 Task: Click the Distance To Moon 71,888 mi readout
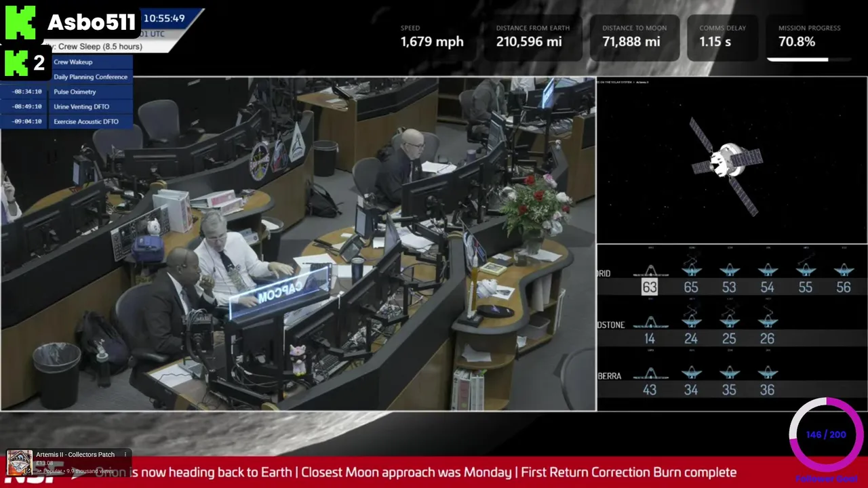(634, 37)
